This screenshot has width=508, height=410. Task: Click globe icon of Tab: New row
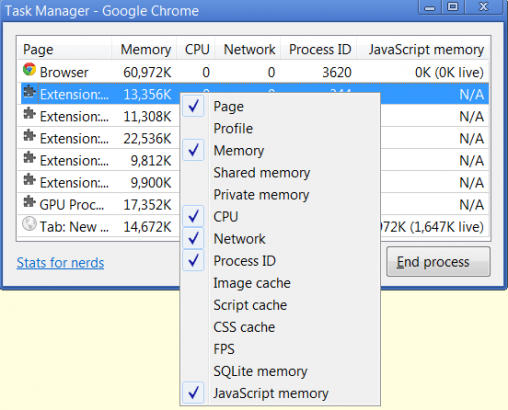(29, 224)
